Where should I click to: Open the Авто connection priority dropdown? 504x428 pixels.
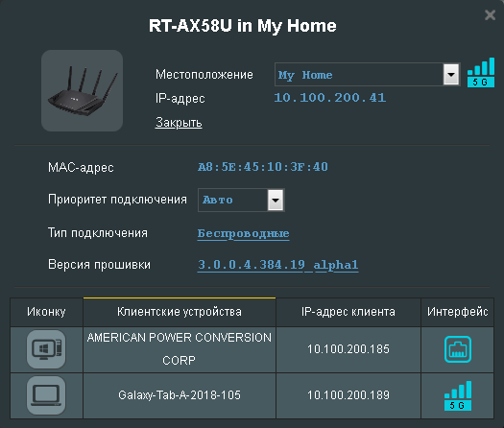(241, 200)
